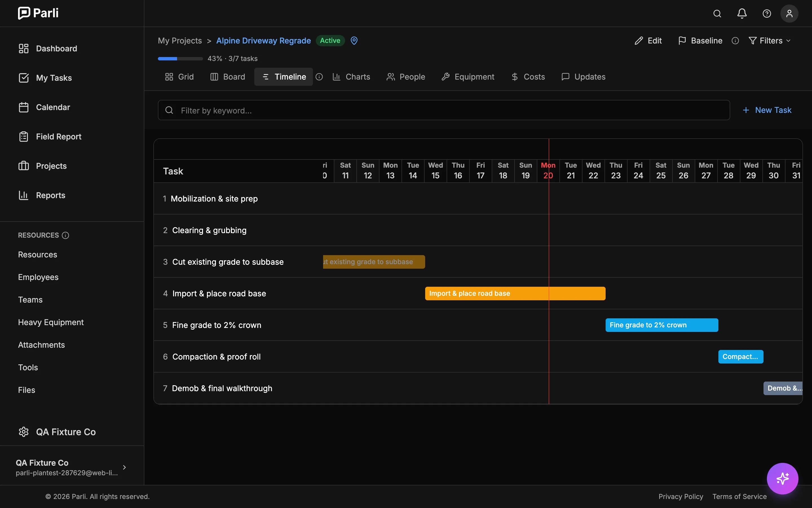Switch to the Board tab

(228, 77)
